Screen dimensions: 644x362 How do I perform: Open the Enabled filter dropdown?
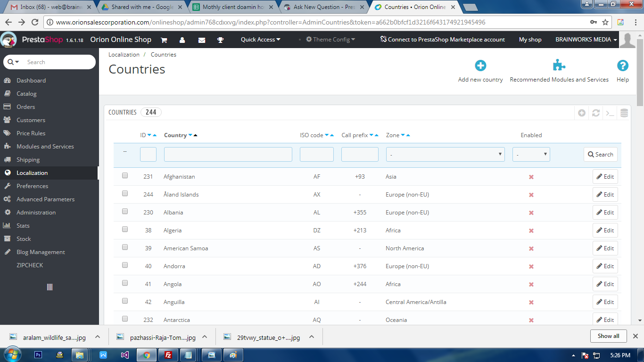531,154
